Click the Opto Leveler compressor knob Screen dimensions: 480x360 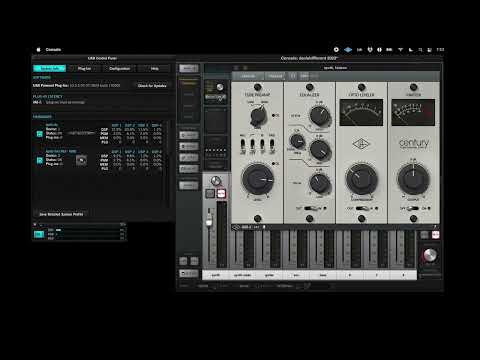pyautogui.click(x=361, y=179)
